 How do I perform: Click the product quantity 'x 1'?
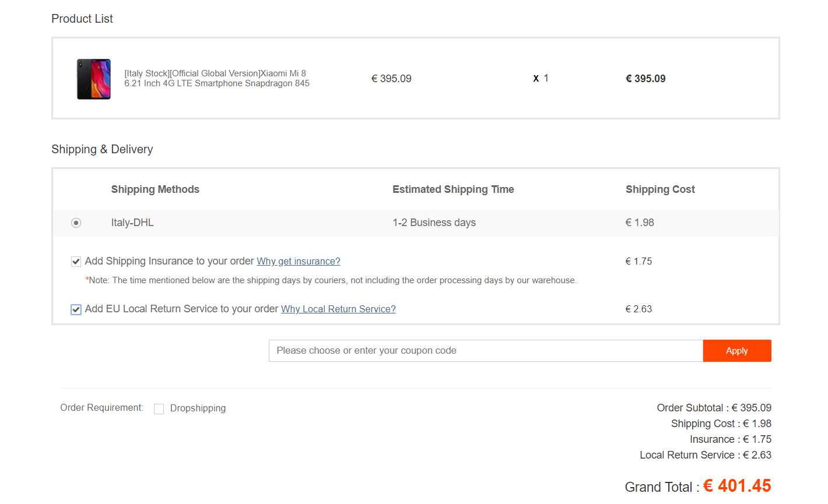(x=541, y=78)
